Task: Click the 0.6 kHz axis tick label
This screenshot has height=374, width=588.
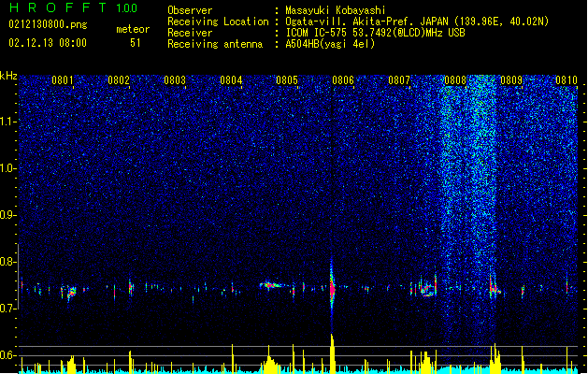Action: pos(7,355)
